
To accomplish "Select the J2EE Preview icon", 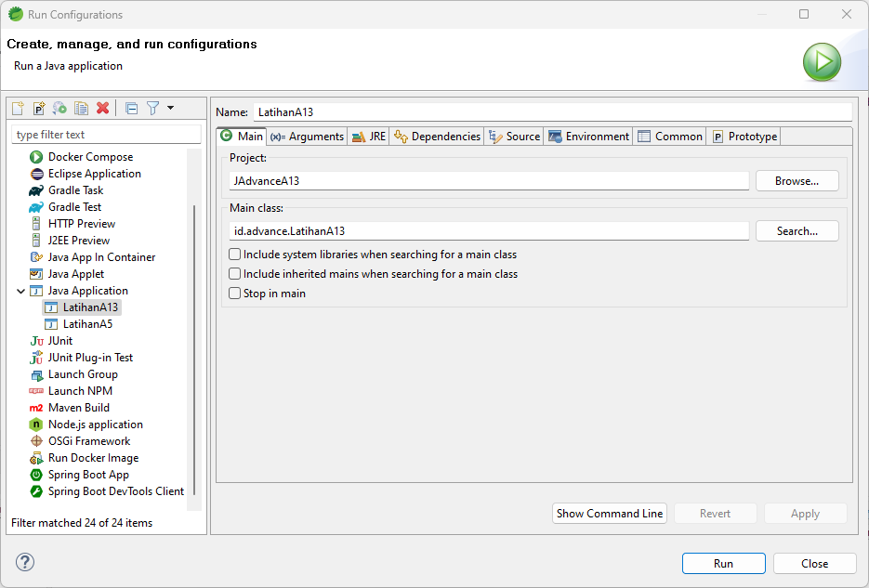I will (x=36, y=241).
